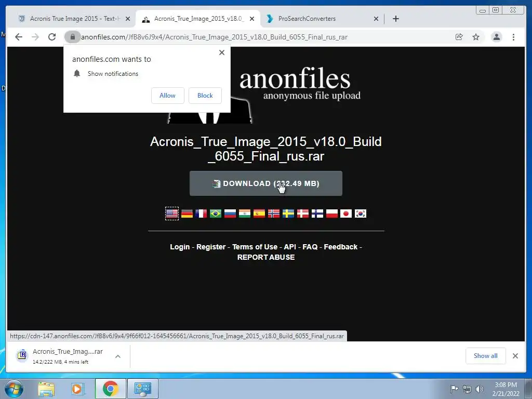Click the browser forward arrow
Screen dimensions: 532x399
pos(35,37)
